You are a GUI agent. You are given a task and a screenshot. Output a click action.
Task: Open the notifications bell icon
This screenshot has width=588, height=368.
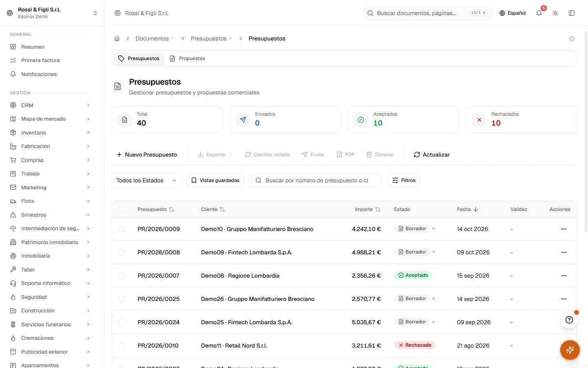(539, 13)
